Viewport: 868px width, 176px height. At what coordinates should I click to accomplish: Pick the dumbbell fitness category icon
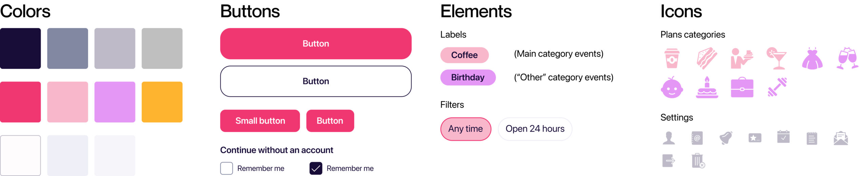click(777, 87)
